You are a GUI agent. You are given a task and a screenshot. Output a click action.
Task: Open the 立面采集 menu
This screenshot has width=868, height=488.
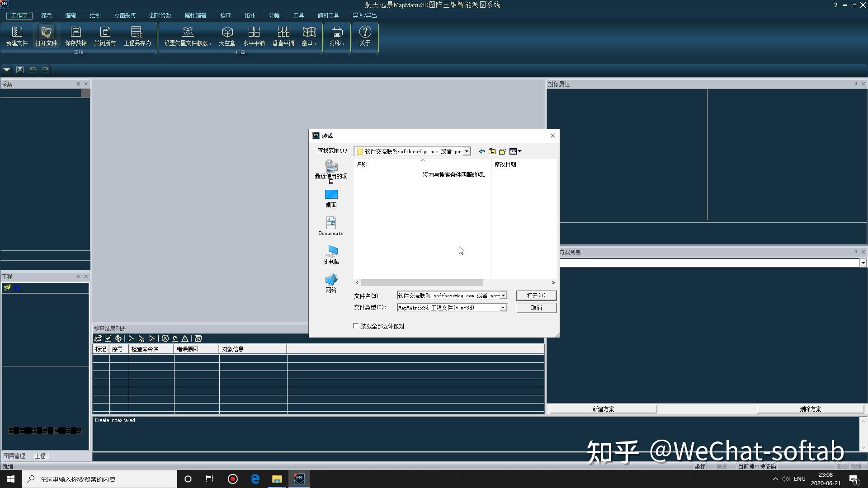tap(125, 15)
